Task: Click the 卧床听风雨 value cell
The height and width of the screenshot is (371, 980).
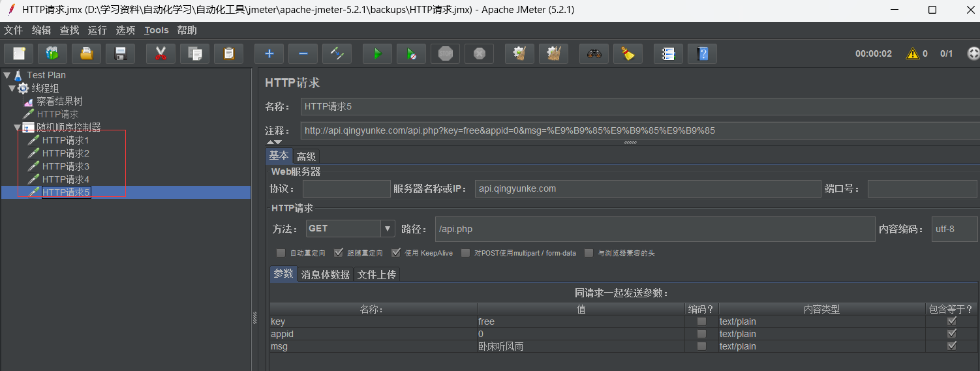Action: [581, 346]
